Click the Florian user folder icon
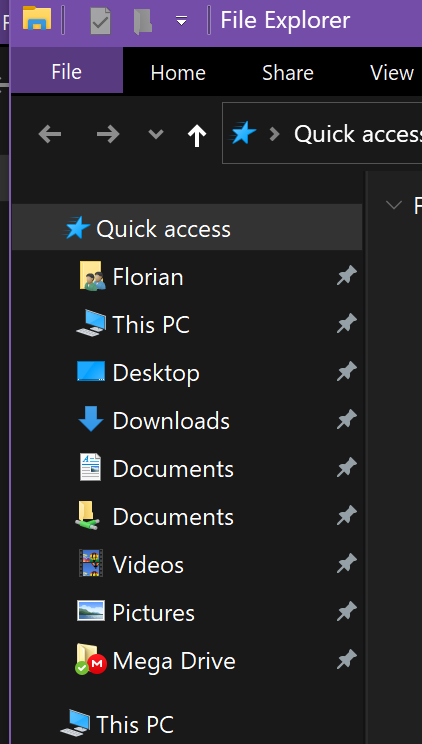422x744 pixels. point(92,276)
